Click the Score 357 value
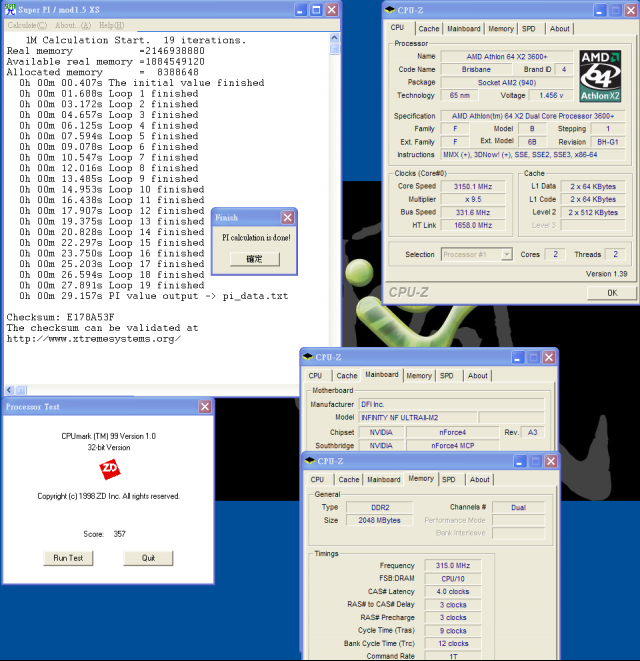Screen dimensions: 640x661 (x=119, y=534)
